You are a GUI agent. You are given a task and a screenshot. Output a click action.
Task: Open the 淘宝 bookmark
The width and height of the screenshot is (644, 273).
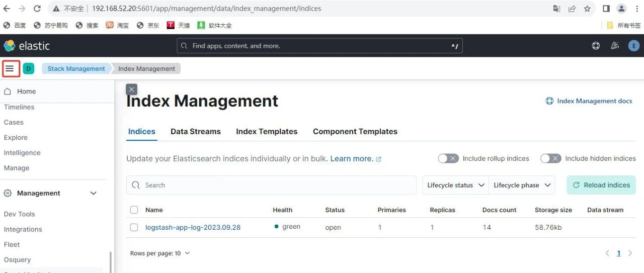click(117, 25)
